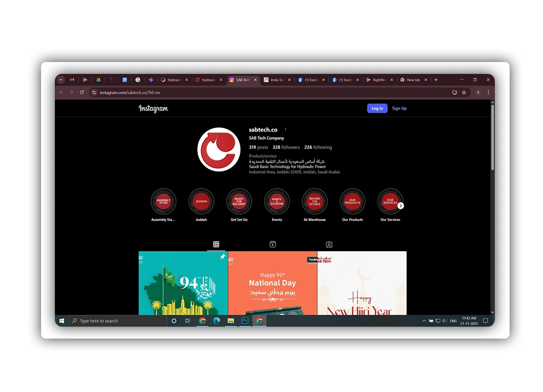Open the Our Products story highlight

click(x=353, y=202)
